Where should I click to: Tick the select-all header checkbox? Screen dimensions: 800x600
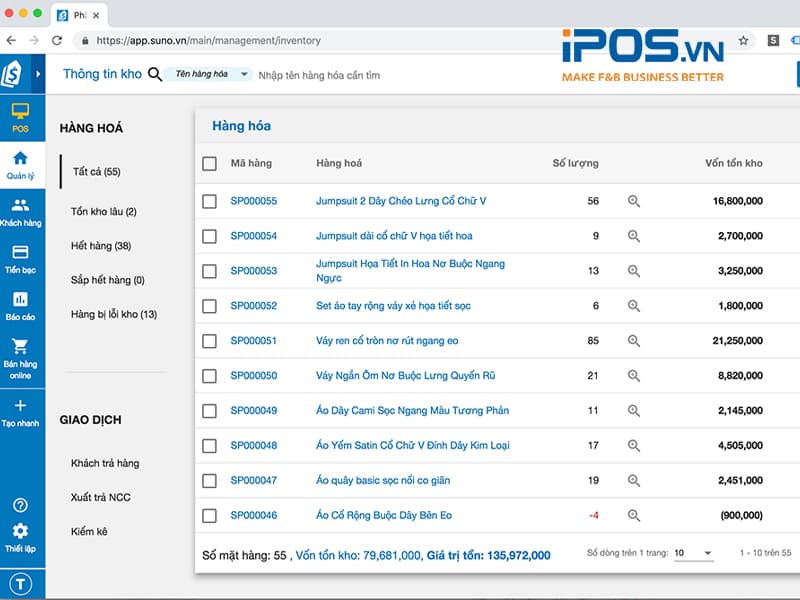209,163
